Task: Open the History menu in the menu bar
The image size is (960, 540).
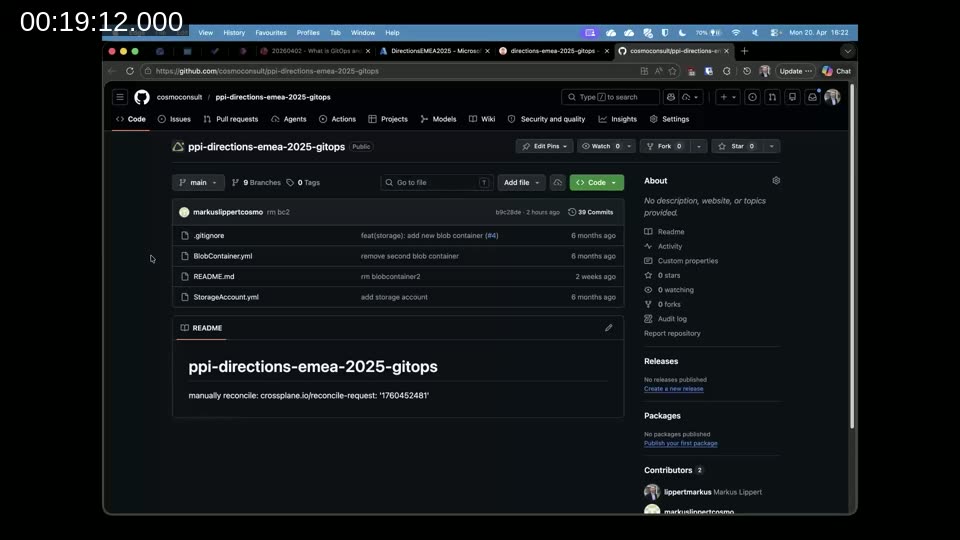Action: click(234, 32)
